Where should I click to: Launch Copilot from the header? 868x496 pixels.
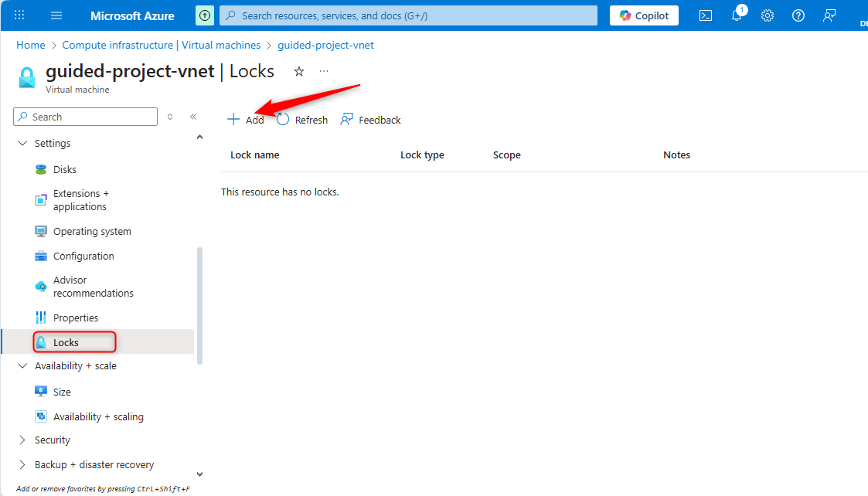pyautogui.click(x=644, y=15)
